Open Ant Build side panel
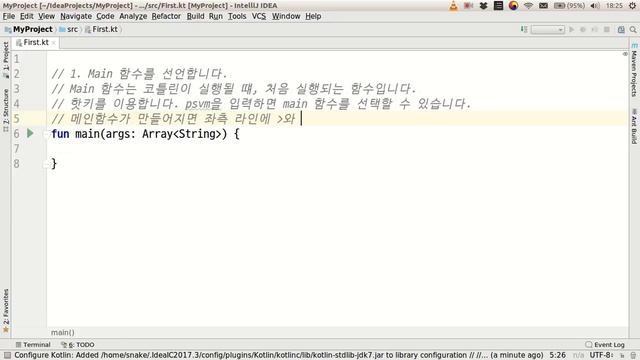640x360 pixels. coord(634,126)
